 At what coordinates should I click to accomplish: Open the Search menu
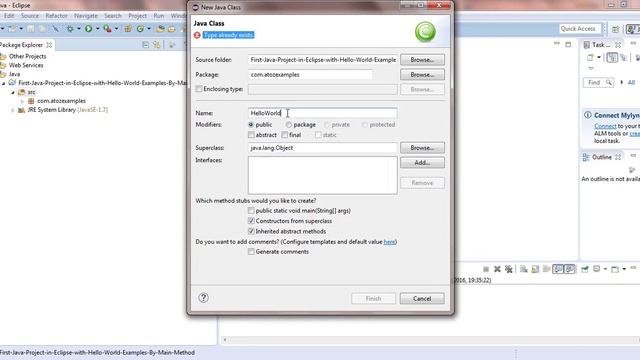113,16
